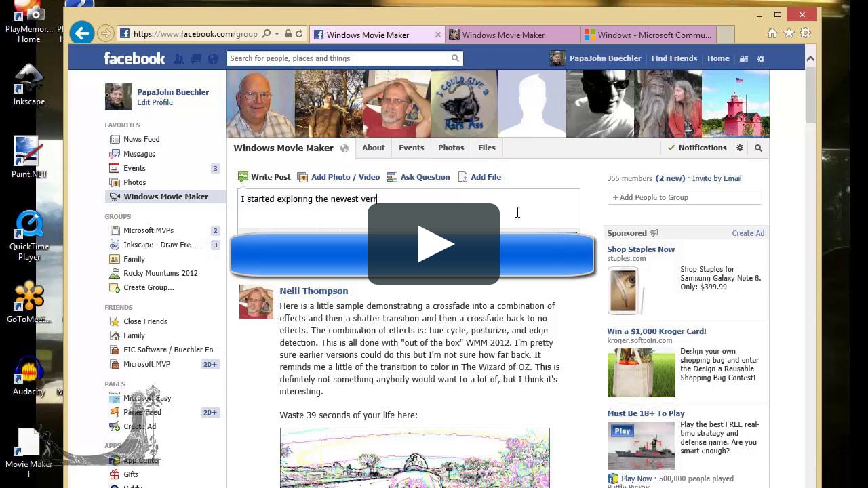This screenshot has height=488, width=868.
Task: Open the friend requests icon
Action: coord(179,59)
